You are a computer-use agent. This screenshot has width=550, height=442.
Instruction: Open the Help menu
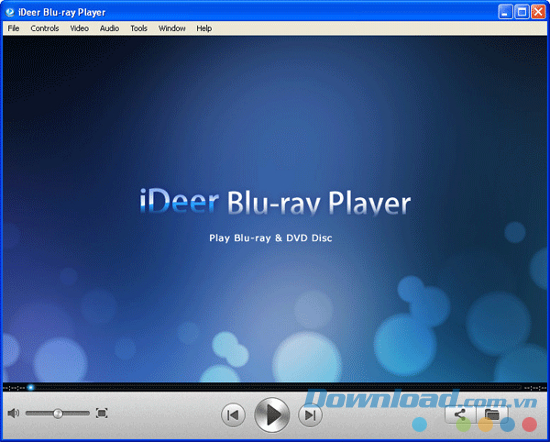pyautogui.click(x=204, y=28)
